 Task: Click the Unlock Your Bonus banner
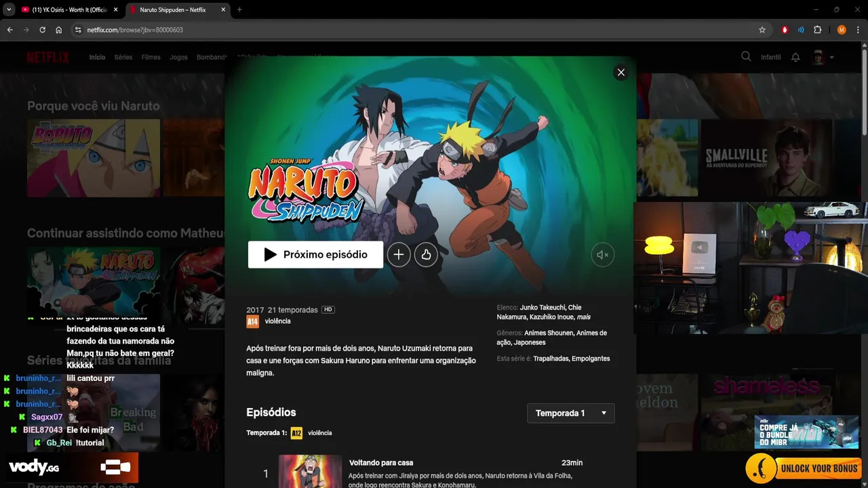(804, 468)
